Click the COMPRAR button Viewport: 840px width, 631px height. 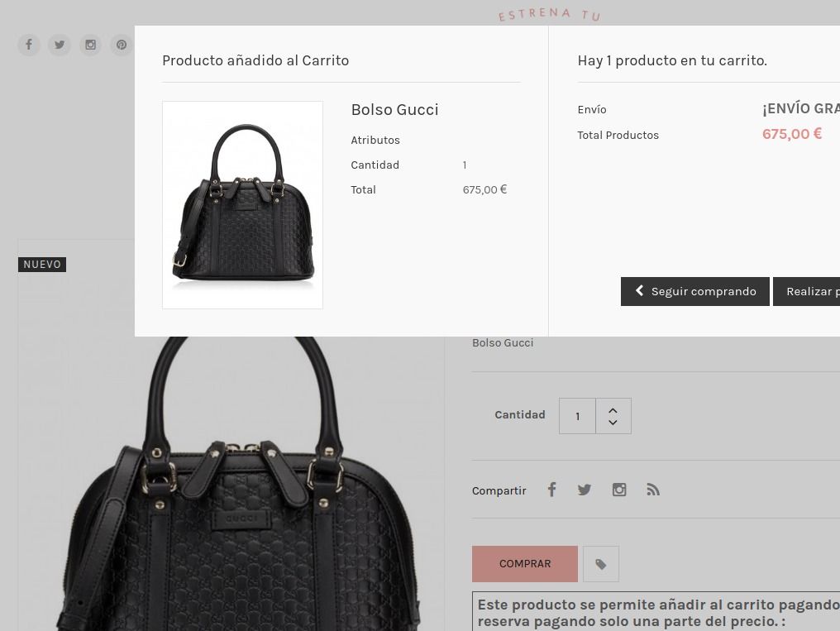click(x=524, y=564)
